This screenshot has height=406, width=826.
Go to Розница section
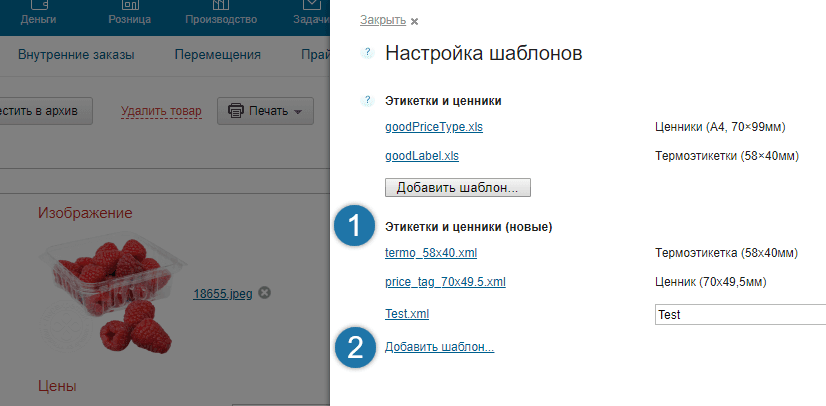point(130,13)
